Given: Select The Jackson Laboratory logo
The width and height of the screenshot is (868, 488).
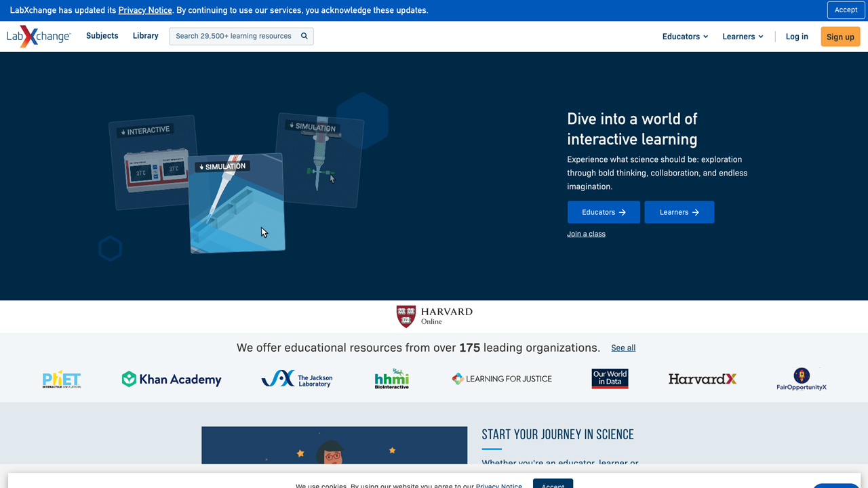Looking at the screenshot, I should click(297, 379).
